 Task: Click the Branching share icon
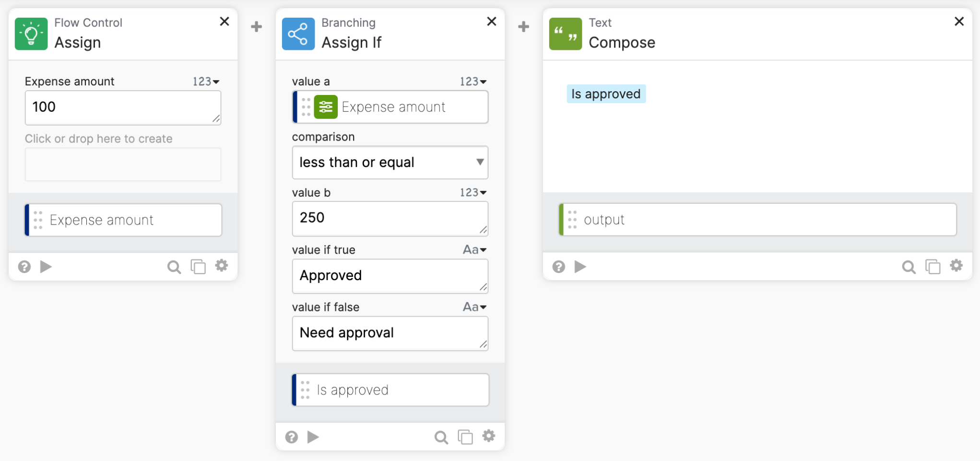(x=298, y=34)
